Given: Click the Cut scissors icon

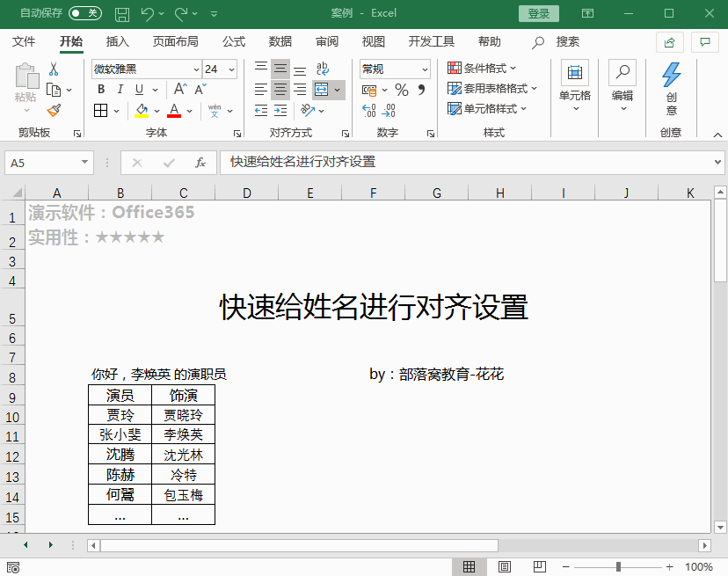Looking at the screenshot, I should click(54, 69).
